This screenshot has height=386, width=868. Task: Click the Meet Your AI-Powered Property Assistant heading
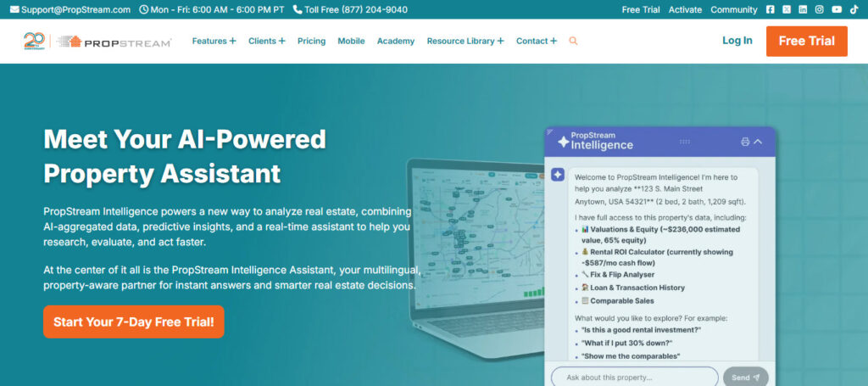pyautogui.click(x=184, y=156)
